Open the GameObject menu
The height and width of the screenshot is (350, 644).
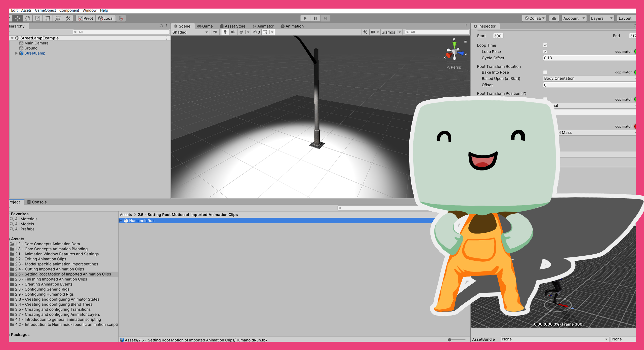tap(45, 10)
